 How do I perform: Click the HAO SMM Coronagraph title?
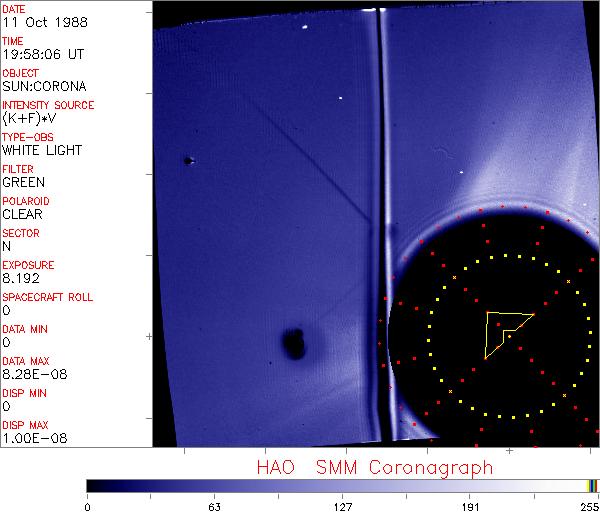375,467
